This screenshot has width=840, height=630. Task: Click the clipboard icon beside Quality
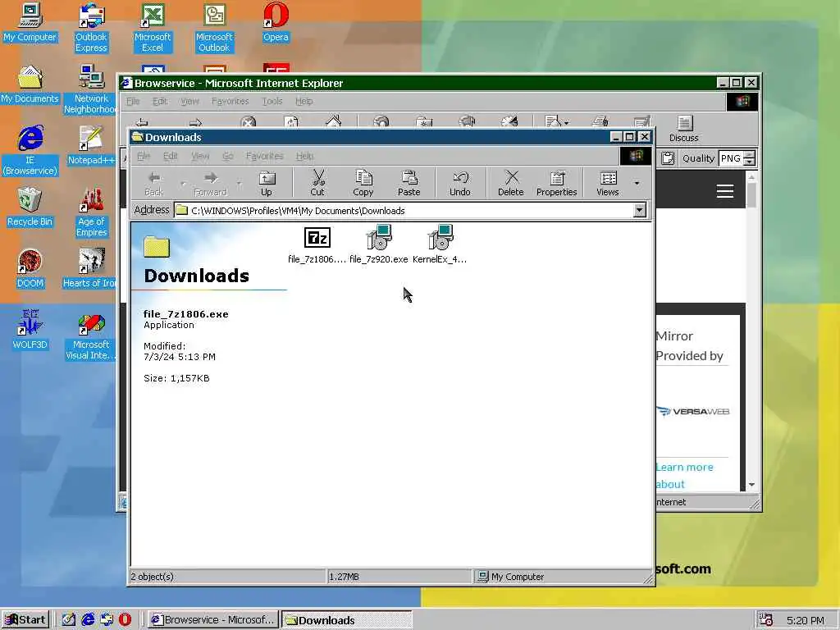(x=668, y=158)
